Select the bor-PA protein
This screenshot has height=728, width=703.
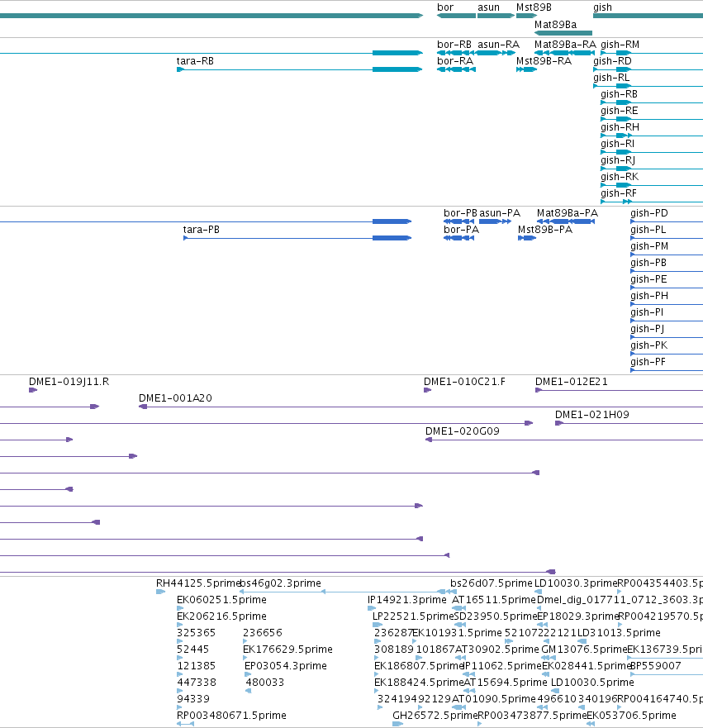pyautogui.click(x=459, y=238)
